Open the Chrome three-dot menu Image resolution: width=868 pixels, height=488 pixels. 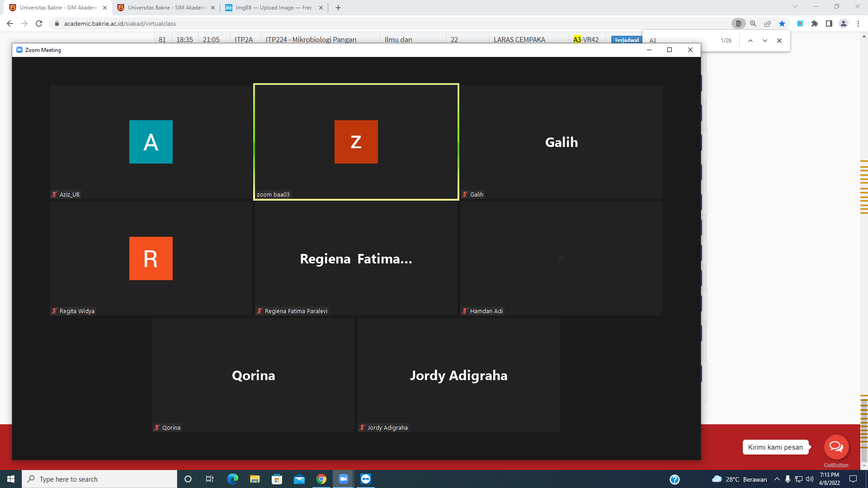coord(858,23)
